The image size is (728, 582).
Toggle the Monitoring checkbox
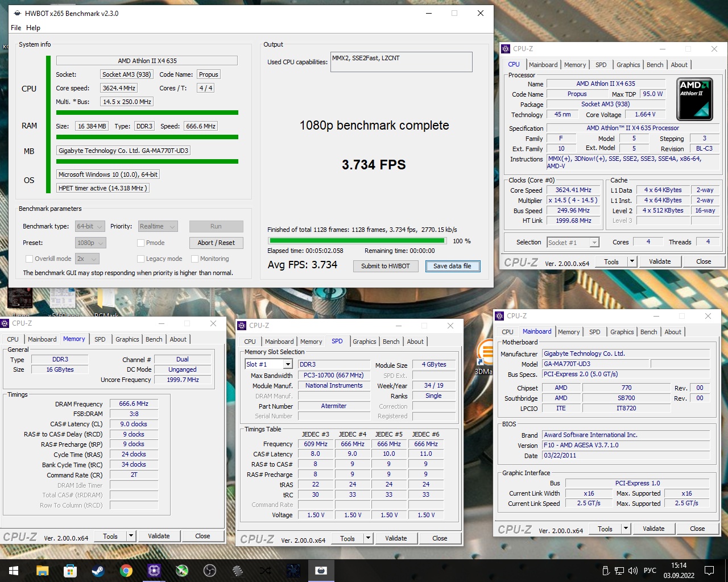tap(195, 259)
